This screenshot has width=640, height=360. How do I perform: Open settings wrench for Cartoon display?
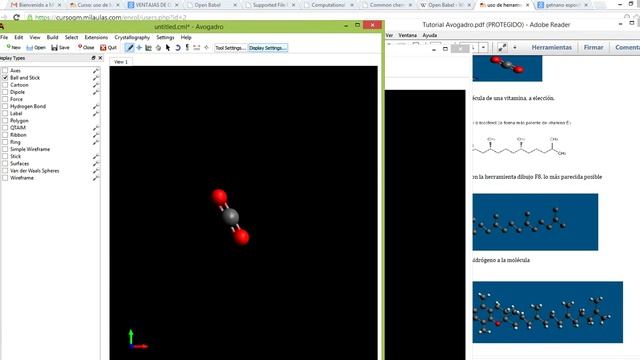[x=96, y=85]
